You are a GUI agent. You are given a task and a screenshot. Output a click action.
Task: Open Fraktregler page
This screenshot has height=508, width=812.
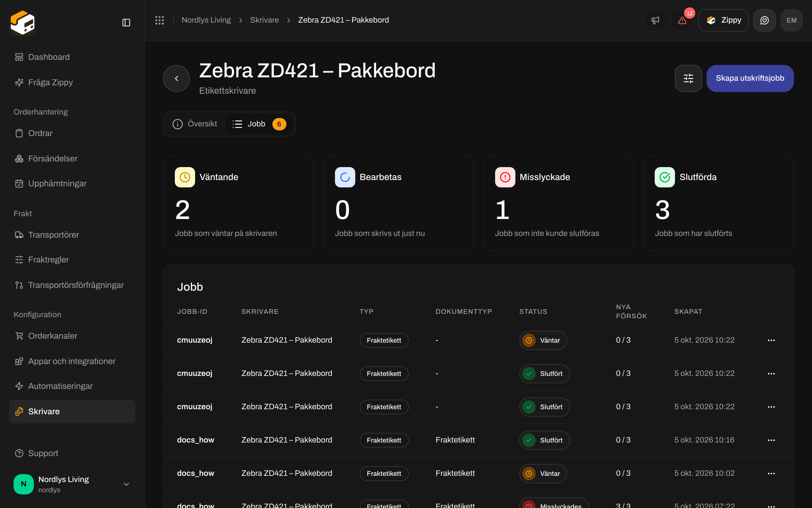pyautogui.click(x=72, y=260)
